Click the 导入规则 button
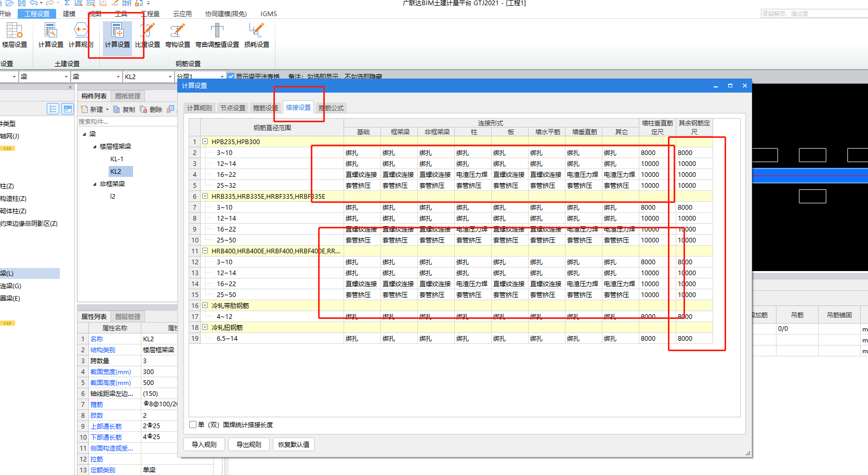Image resolution: width=868 pixels, height=475 pixels. coord(204,444)
